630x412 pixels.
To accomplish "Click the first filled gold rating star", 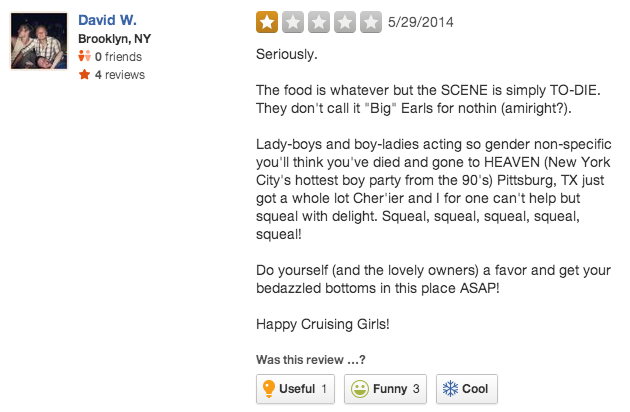I will tap(267, 22).
